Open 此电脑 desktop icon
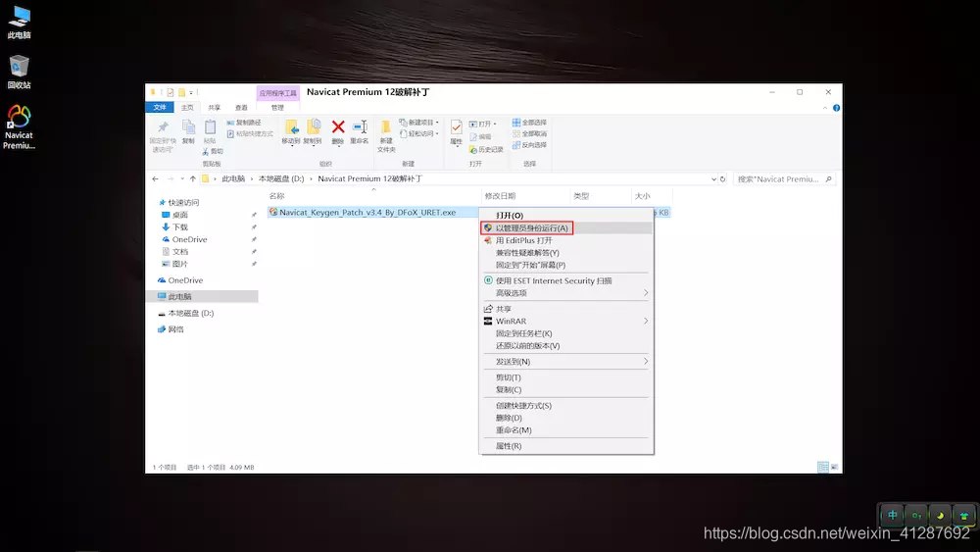 point(19,22)
